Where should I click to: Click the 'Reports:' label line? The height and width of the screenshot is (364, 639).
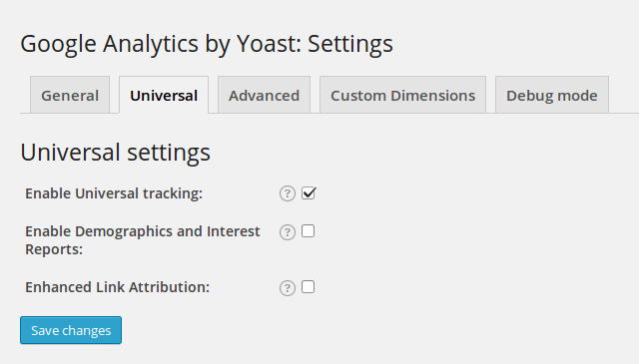(x=54, y=249)
